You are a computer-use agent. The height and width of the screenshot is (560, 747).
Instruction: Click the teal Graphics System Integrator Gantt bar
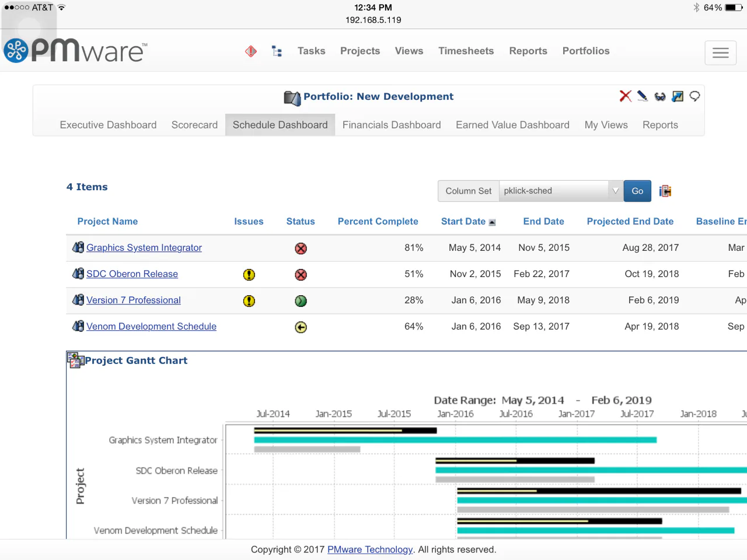[455, 440]
